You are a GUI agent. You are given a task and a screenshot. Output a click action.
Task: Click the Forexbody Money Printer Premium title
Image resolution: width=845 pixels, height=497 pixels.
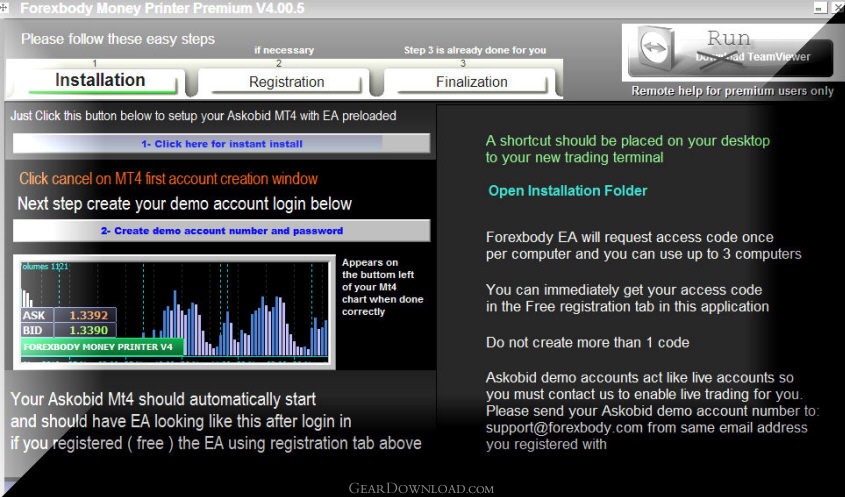tap(162, 8)
